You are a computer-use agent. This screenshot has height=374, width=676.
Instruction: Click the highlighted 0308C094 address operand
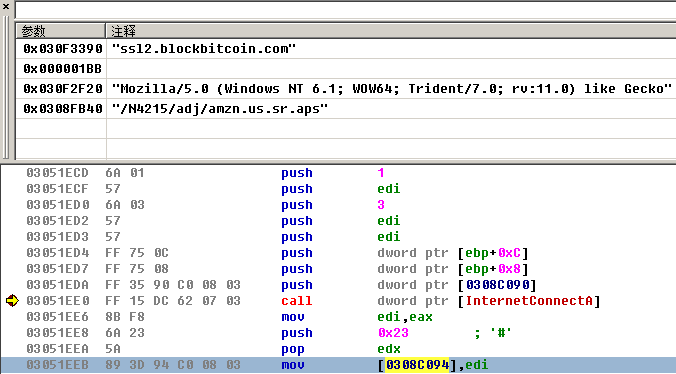click(417, 365)
